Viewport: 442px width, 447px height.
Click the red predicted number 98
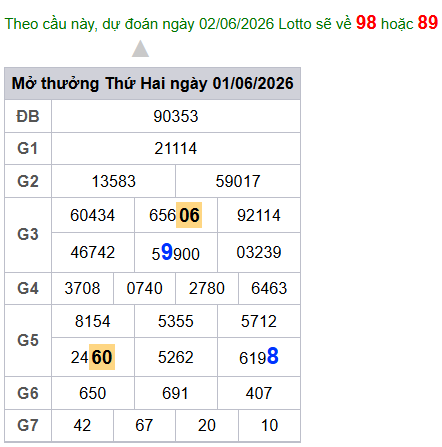[x=366, y=23]
